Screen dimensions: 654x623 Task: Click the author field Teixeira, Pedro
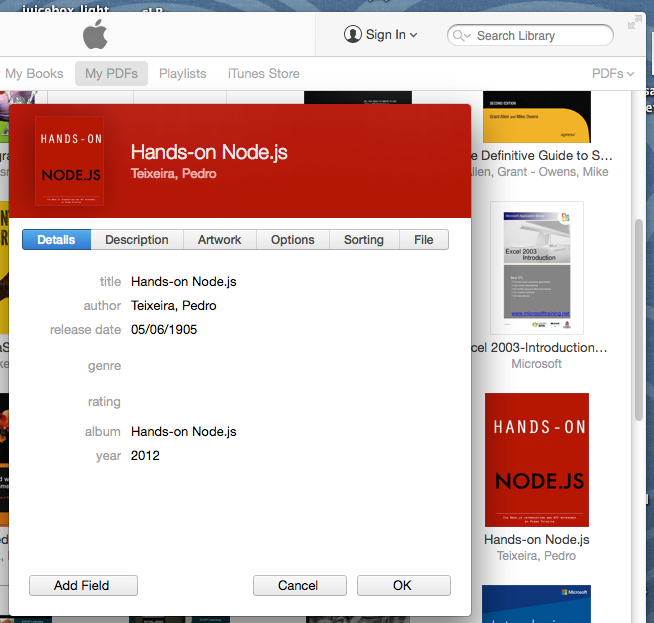[x=174, y=306]
